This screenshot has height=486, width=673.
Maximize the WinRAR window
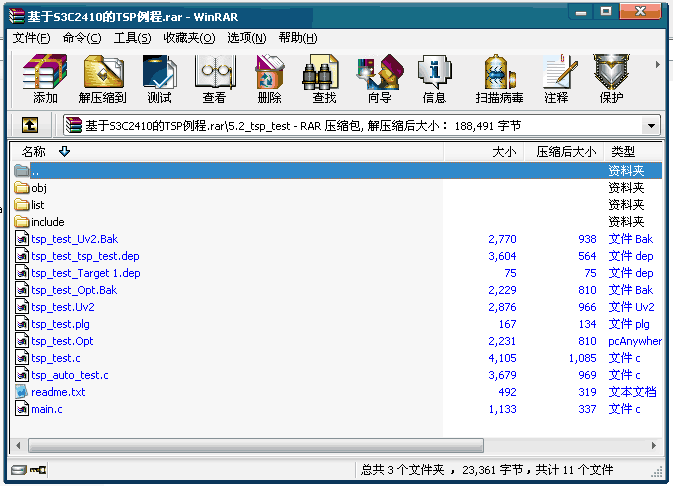pos(606,12)
